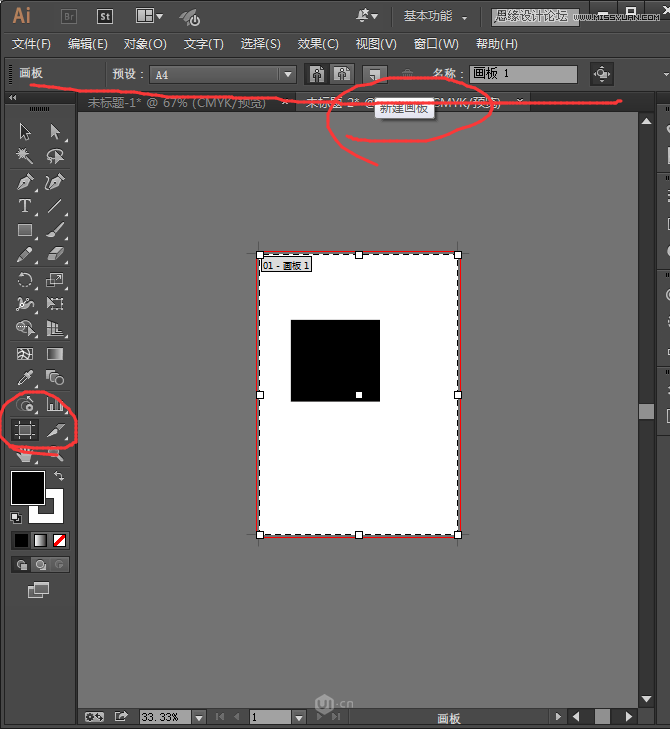Click the black fill color swatch
This screenshot has width=670, height=729.
tap(27, 488)
